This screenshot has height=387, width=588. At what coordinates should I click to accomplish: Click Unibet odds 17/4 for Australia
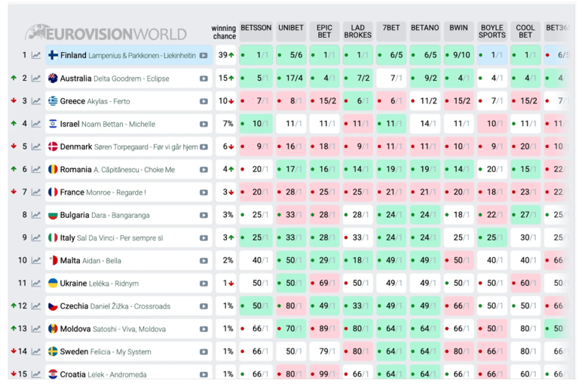[291, 78]
